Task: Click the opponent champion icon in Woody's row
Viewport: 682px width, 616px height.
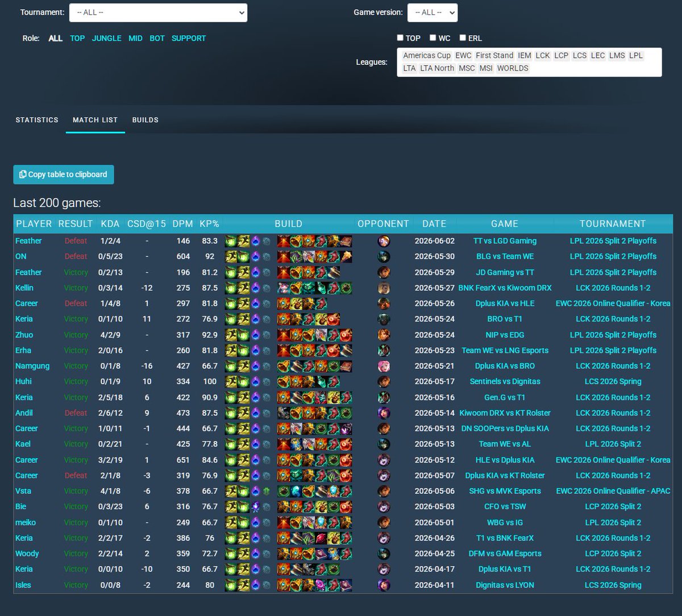Action: (x=384, y=553)
